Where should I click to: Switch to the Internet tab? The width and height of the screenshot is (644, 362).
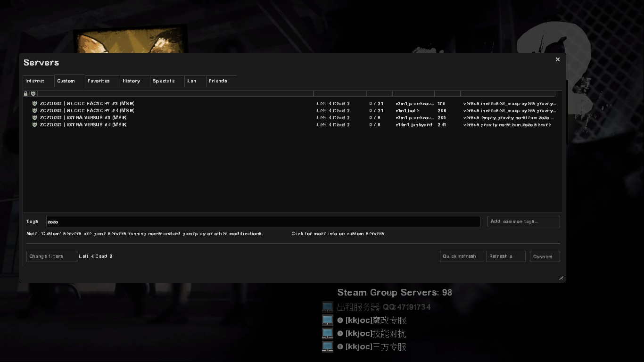click(38, 81)
